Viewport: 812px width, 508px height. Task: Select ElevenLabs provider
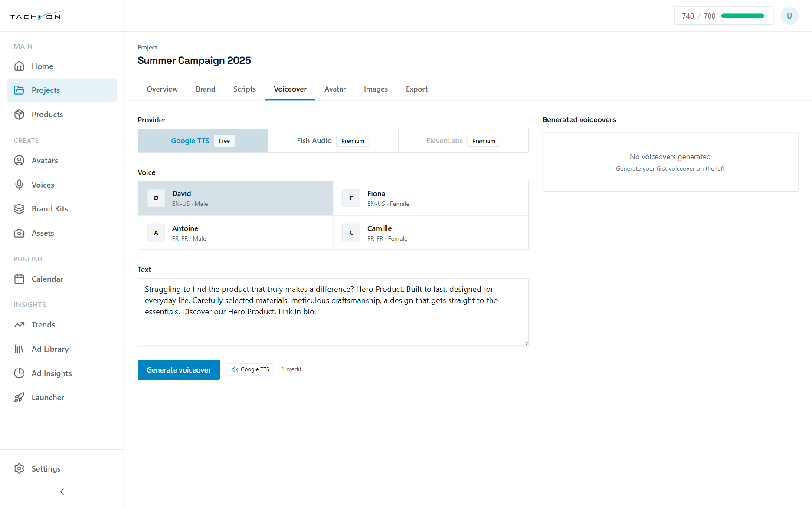click(x=463, y=141)
